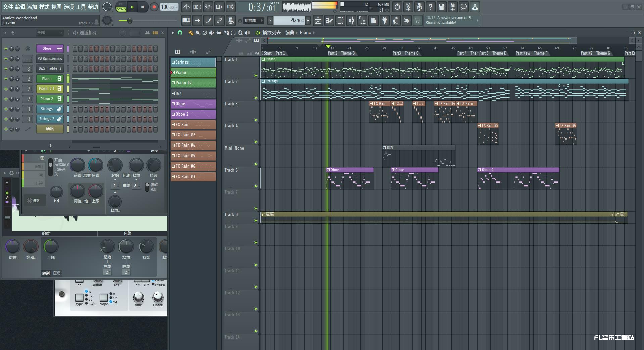Open 文件 menu

click(8, 7)
